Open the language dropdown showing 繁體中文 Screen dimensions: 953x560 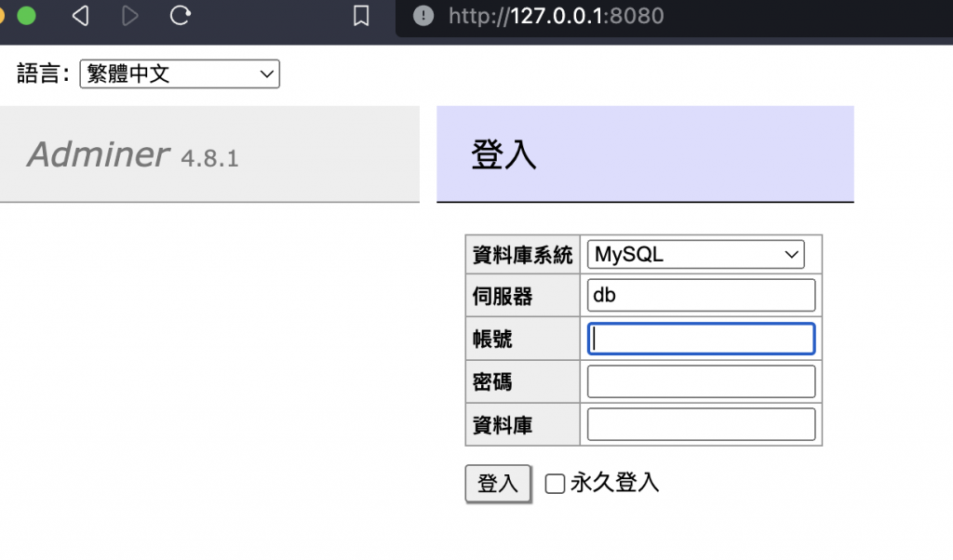tap(180, 74)
